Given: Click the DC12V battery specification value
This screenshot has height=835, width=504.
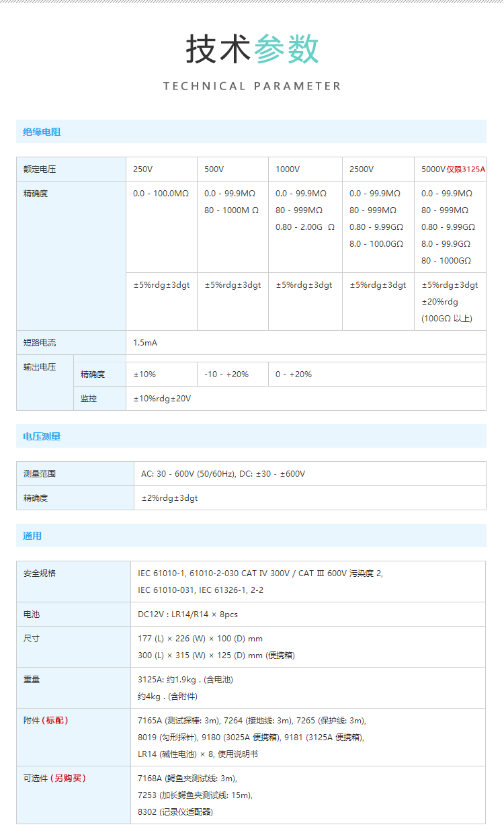Looking at the screenshot, I should point(187,614).
